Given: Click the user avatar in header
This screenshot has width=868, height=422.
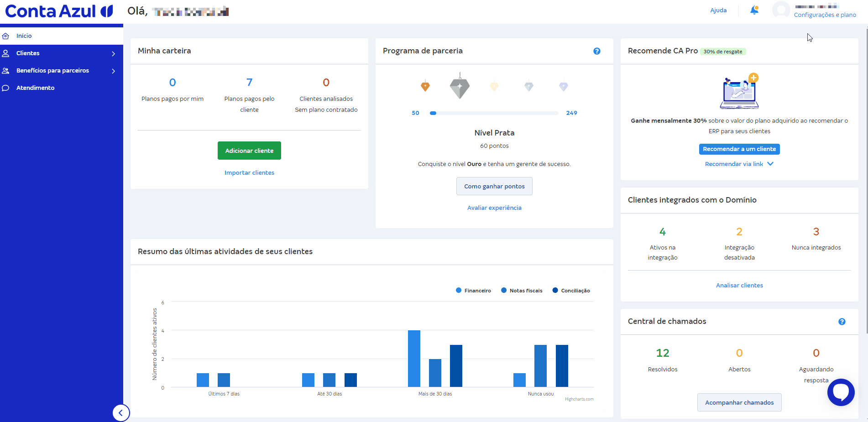Looking at the screenshot, I should pyautogui.click(x=781, y=10).
